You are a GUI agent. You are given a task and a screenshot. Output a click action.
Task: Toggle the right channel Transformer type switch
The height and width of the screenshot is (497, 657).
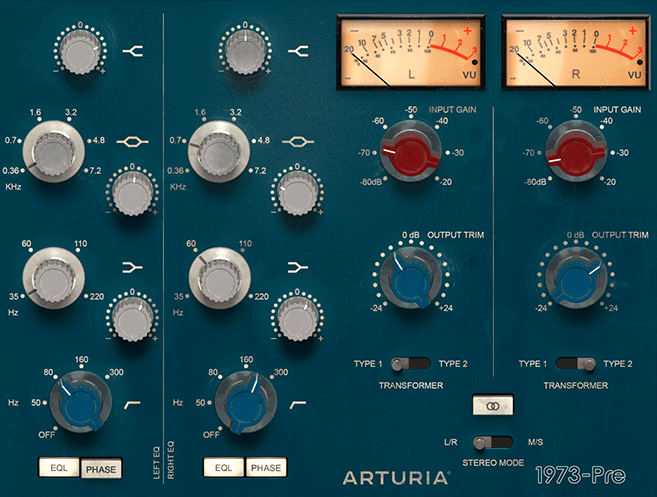click(575, 364)
